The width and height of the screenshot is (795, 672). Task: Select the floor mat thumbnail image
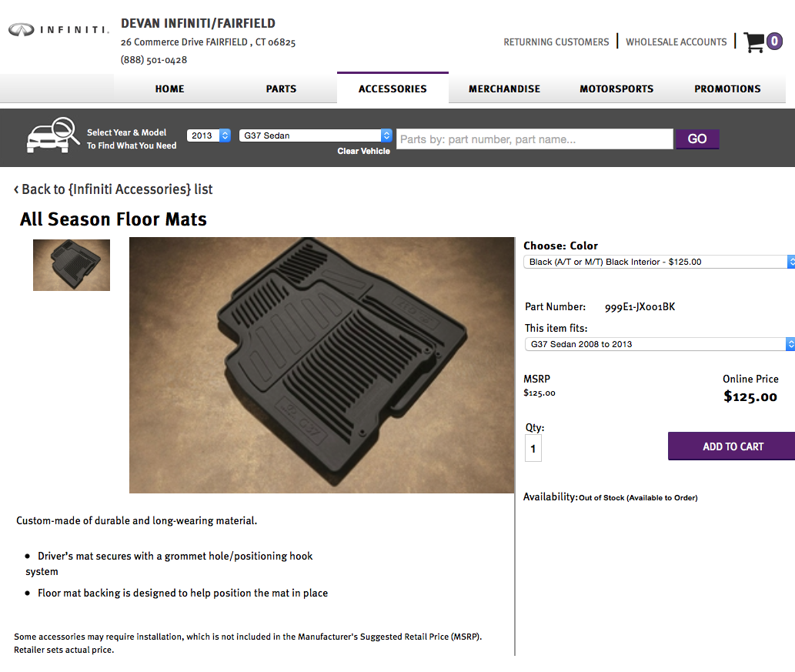pyautogui.click(x=72, y=266)
